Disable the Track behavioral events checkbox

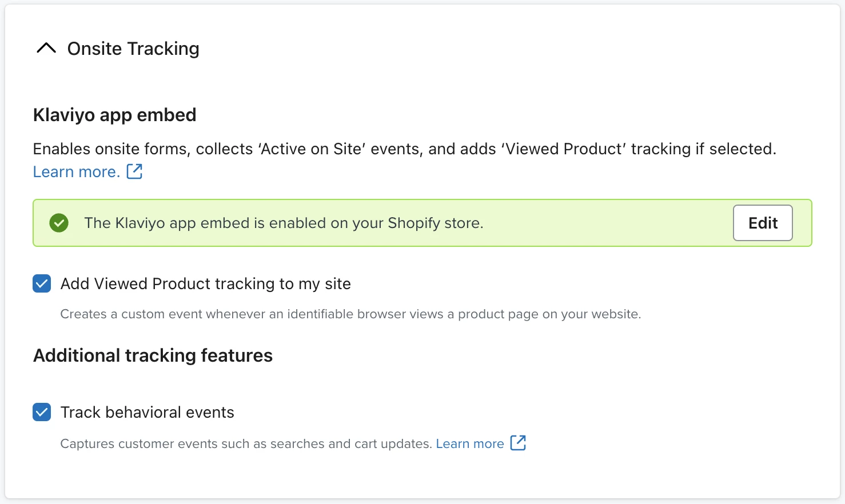point(42,412)
